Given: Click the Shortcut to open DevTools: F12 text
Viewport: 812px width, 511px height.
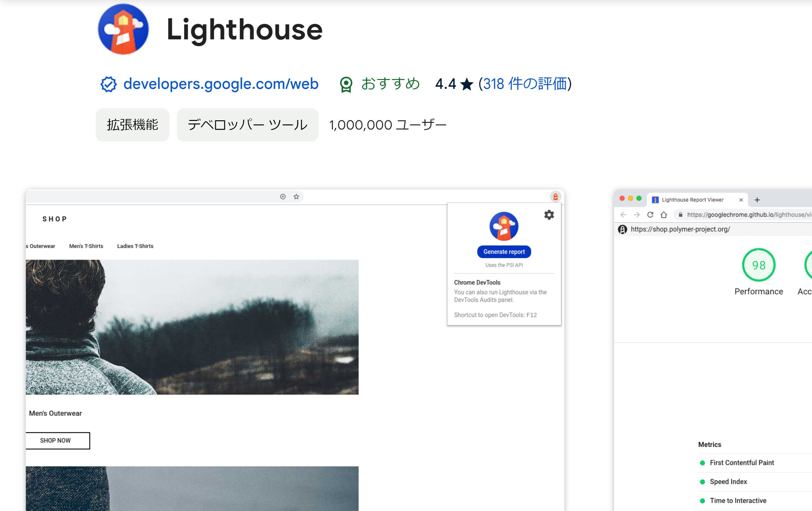Looking at the screenshot, I should (495, 315).
